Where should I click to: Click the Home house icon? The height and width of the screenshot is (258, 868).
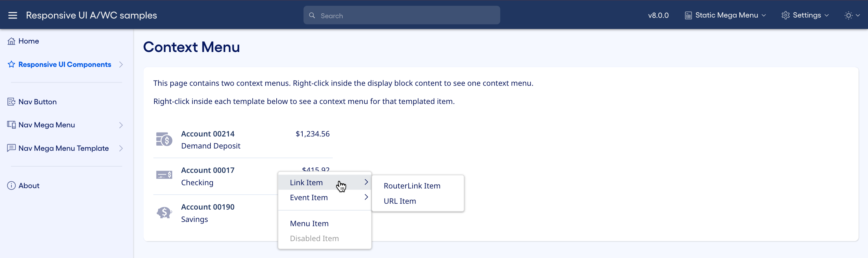(x=11, y=41)
